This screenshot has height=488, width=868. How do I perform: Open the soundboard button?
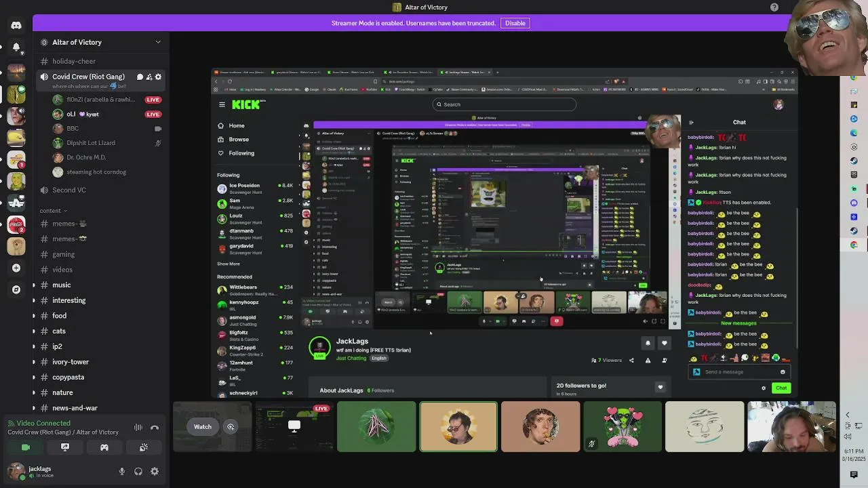tap(144, 447)
